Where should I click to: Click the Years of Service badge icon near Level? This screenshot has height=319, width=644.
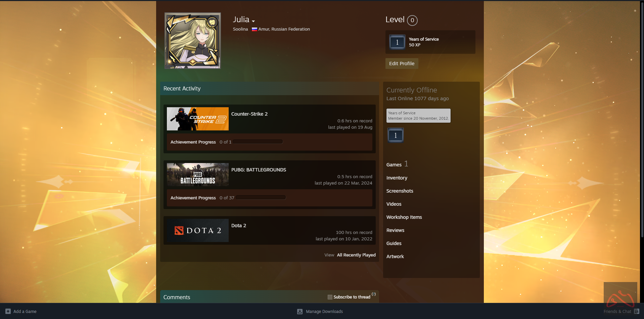point(397,42)
